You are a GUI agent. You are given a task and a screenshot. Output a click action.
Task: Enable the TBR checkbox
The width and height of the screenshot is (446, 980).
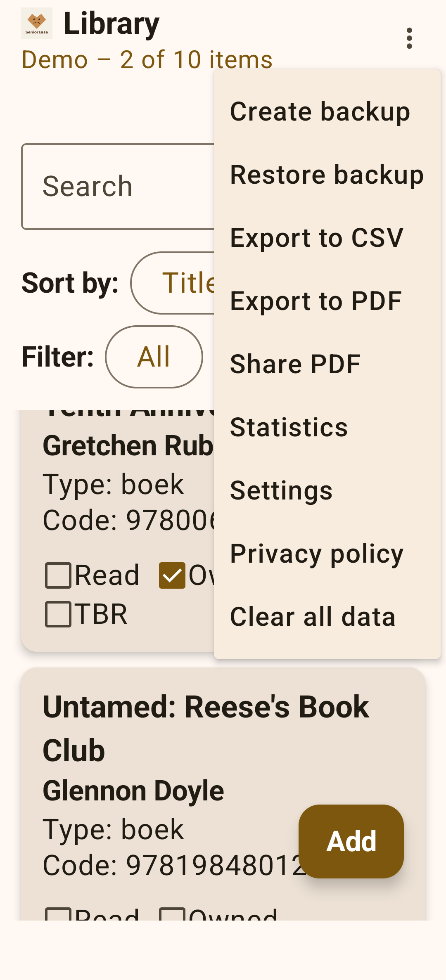tap(58, 614)
